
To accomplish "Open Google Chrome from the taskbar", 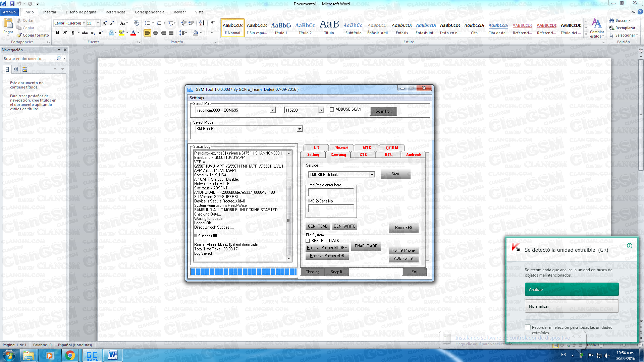I will [70, 355].
